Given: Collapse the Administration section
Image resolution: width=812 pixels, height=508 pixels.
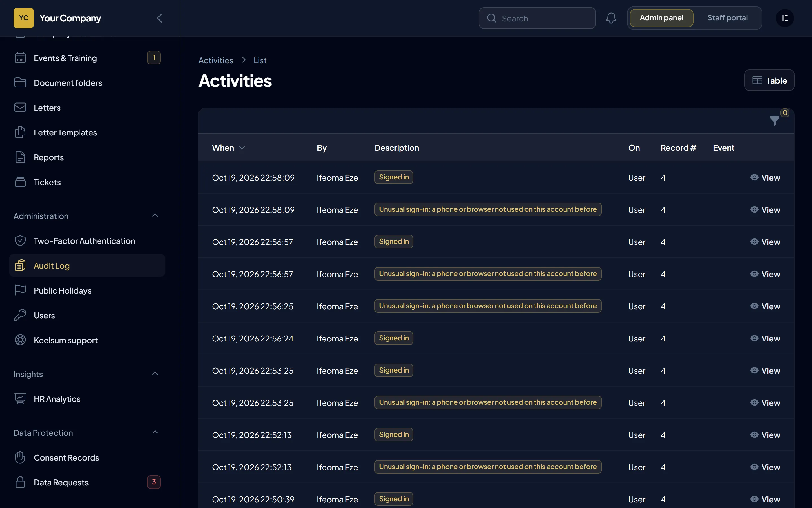Looking at the screenshot, I should pos(155,216).
